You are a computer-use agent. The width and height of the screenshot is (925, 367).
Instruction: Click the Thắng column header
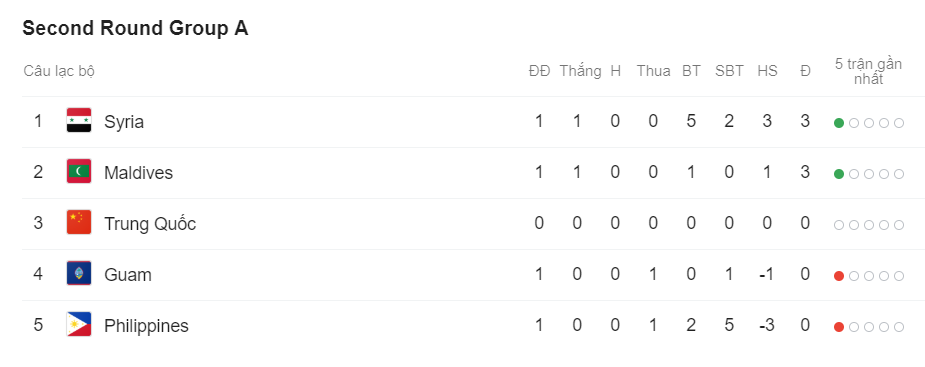[580, 71]
